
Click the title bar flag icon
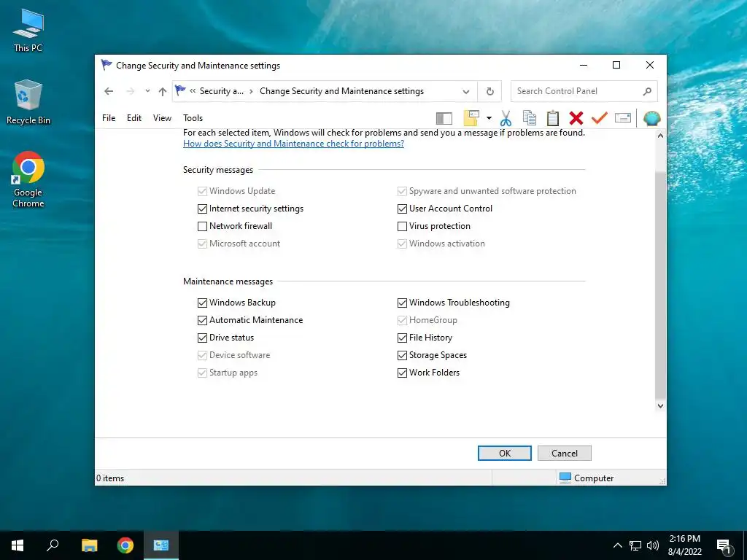[x=107, y=65]
